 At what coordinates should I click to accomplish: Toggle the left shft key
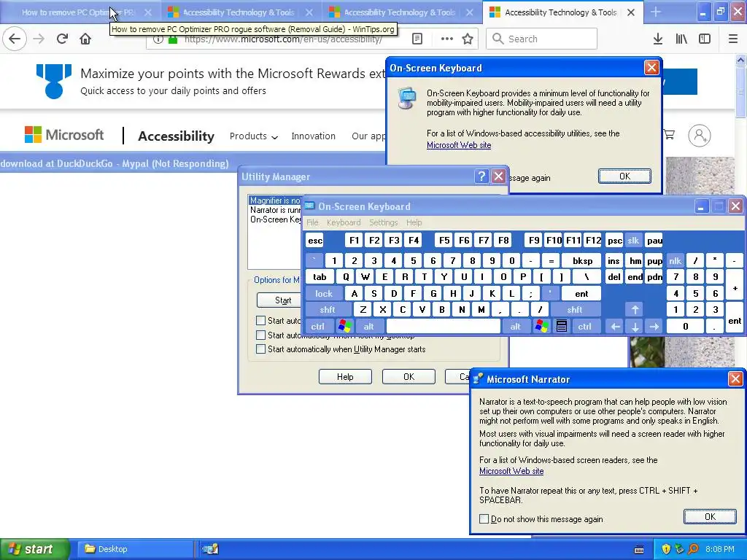(x=328, y=309)
